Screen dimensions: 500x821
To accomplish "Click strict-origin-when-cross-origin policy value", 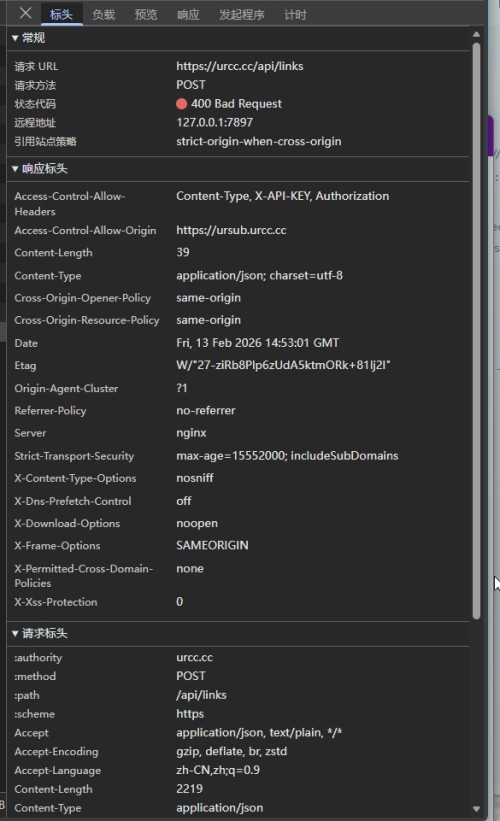I will (259, 141).
